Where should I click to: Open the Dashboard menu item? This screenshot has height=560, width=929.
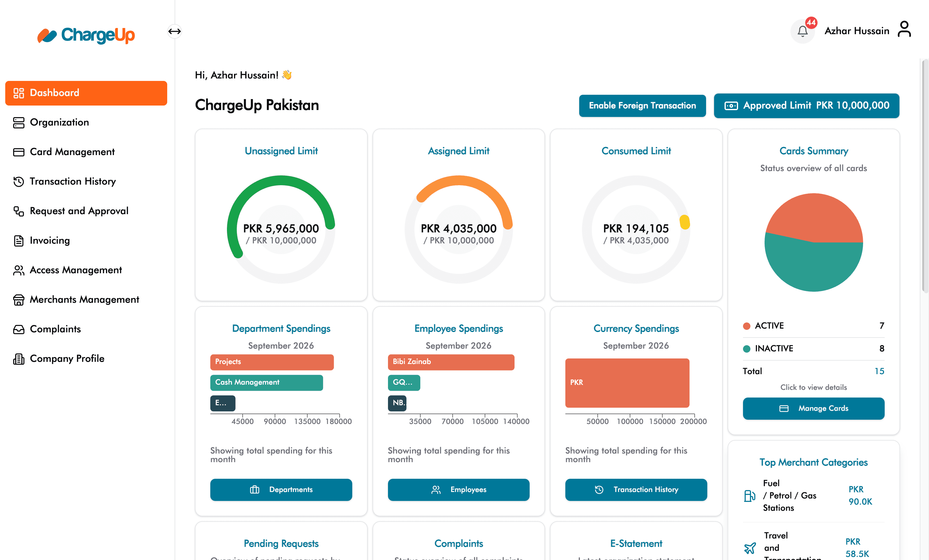click(86, 93)
